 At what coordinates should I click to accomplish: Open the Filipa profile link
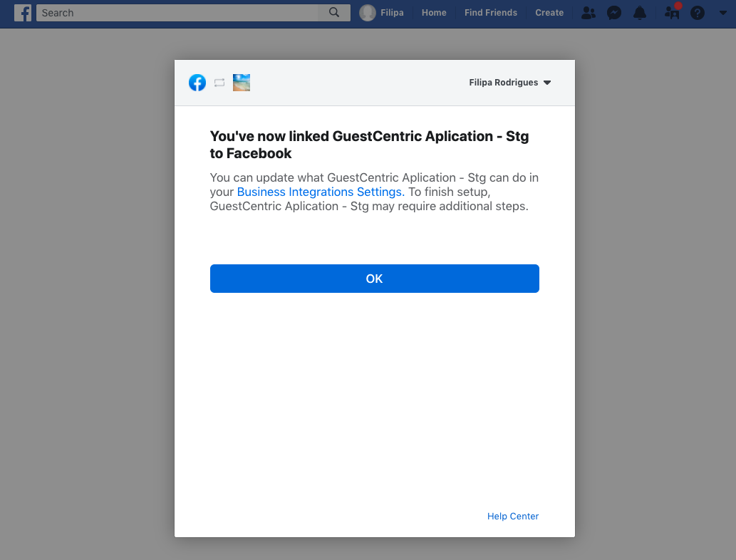[391, 13]
